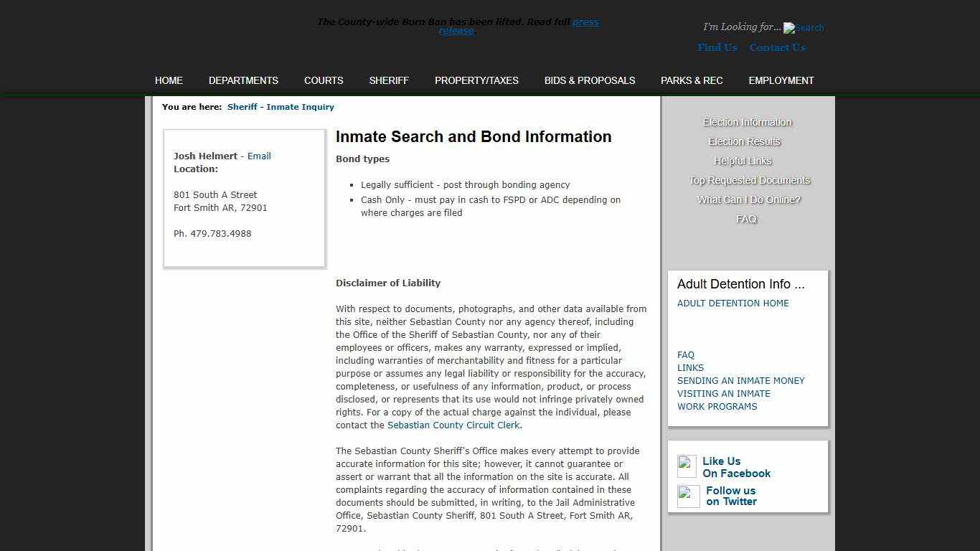Image resolution: width=980 pixels, height=551 pixels.
Task: Email Josh Helmert
Action: click(259, 156)
